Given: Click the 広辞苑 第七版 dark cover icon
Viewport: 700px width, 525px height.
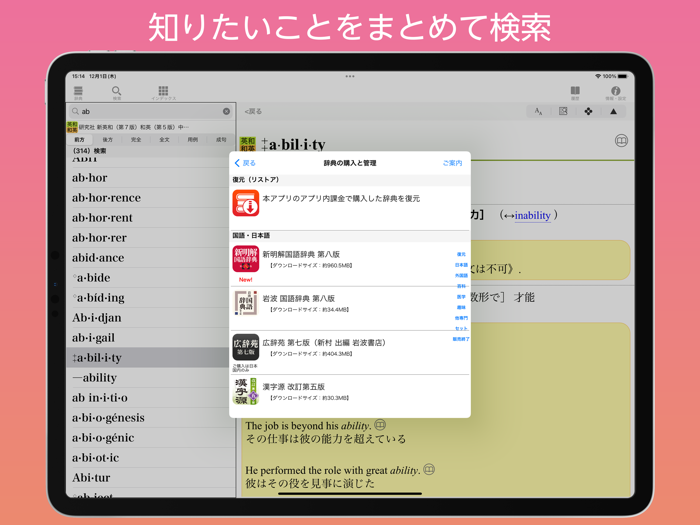Looking at the screenshot, I should (246, 347).
